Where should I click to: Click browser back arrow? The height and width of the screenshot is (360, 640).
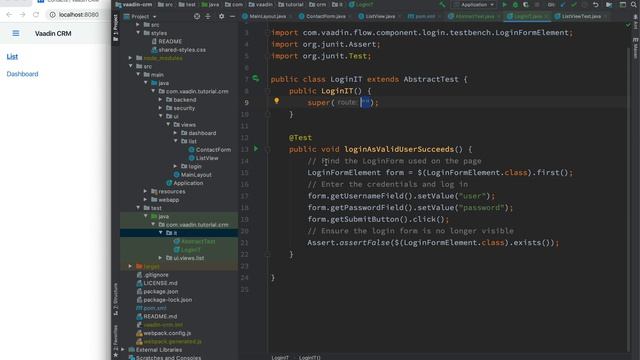coord(9,15)
